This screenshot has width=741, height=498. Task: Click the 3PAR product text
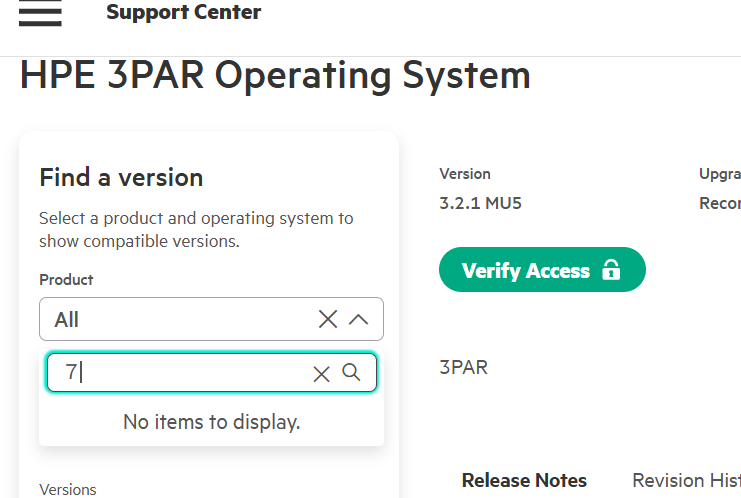(x=463, y=367)
